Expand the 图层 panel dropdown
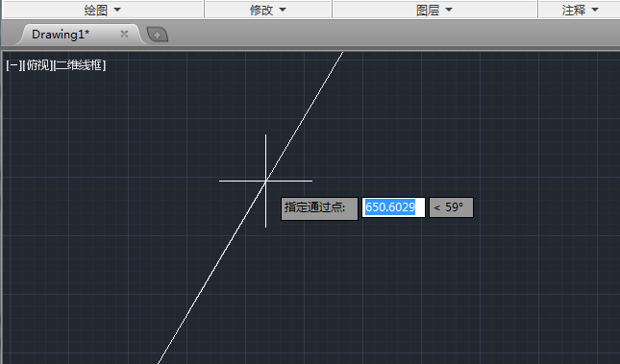Viewport: 620px width, 364px height. point(434,10)
